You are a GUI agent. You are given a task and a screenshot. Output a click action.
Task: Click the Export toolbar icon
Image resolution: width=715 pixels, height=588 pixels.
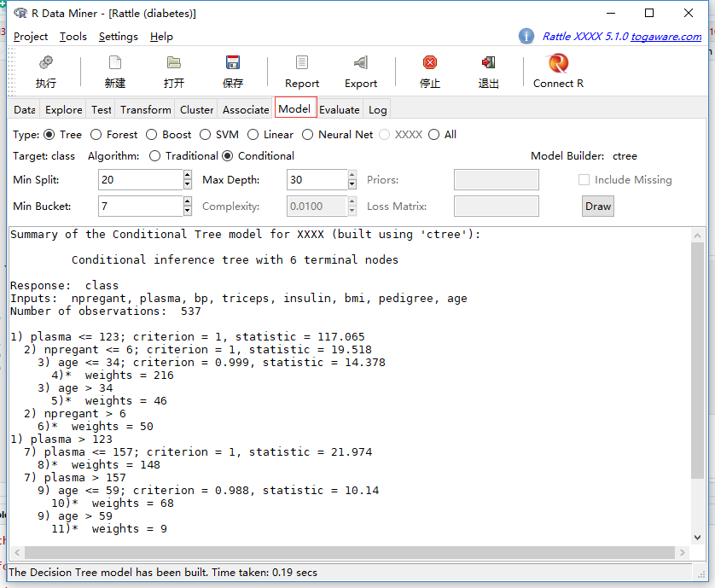[x=361, y=62]
